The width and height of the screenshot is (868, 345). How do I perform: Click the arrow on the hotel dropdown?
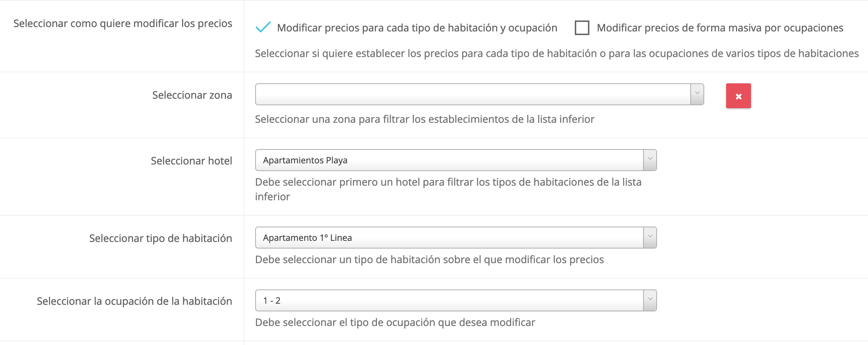coord(650,160)
